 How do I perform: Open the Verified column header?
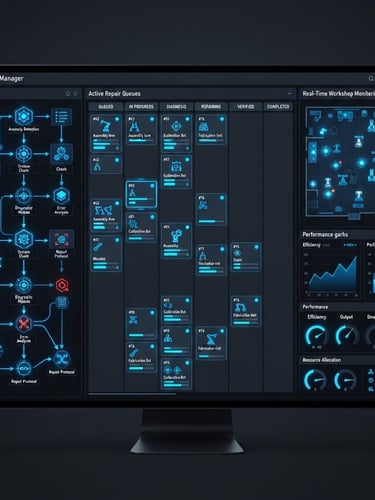coord(246,107)
